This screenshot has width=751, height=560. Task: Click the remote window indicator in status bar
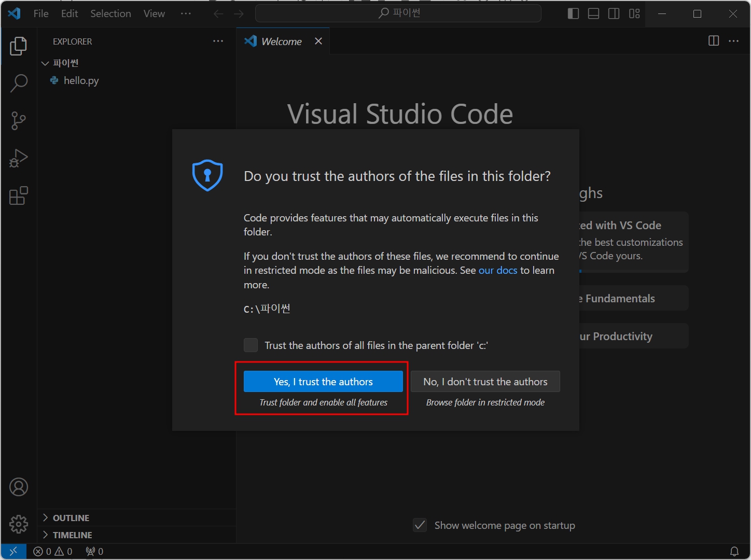pyautogui.click(x=13, y=551)
